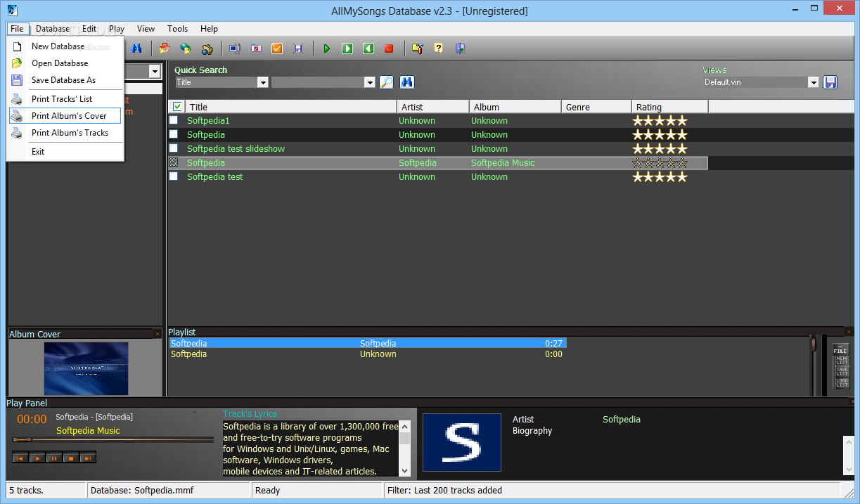Viewport: 860px width, 504px height.
Task: Close the Album Cover panel
Action: (158, 334)
